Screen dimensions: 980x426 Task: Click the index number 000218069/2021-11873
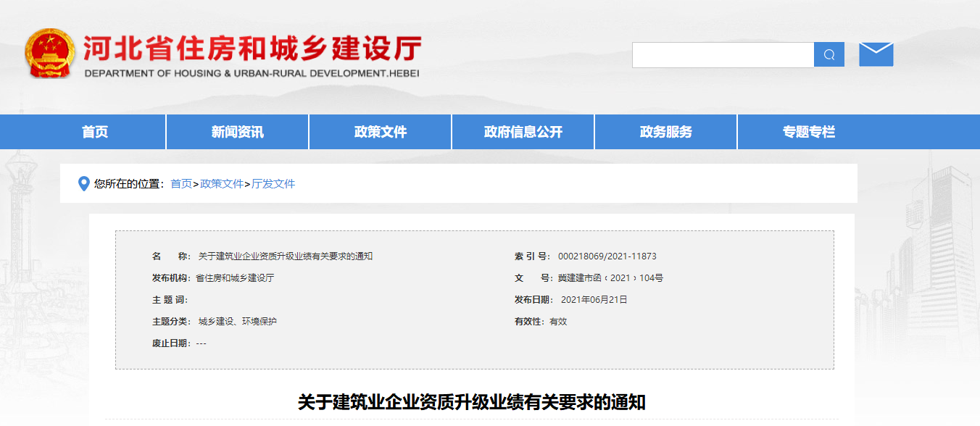click(607, 256)
